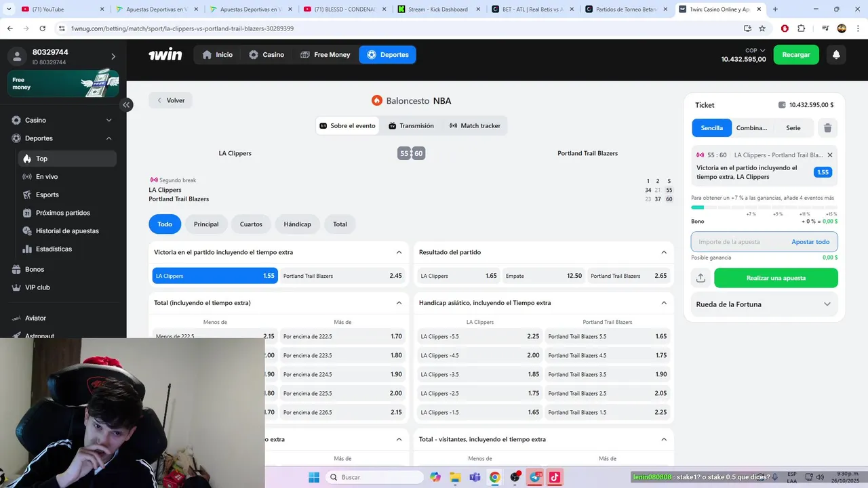Bookmark page with star icon
This screenshot has height=488, width=868.
tap(762, 28)
